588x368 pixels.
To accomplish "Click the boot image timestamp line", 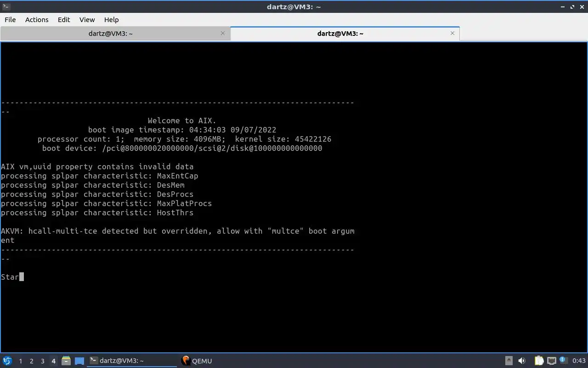I will (x=182, y=130).
